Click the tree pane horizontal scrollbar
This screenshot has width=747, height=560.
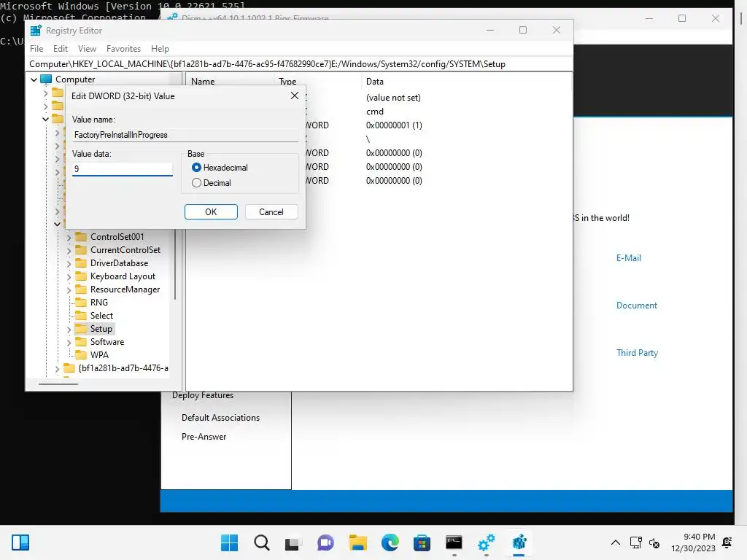pos(58,384)
